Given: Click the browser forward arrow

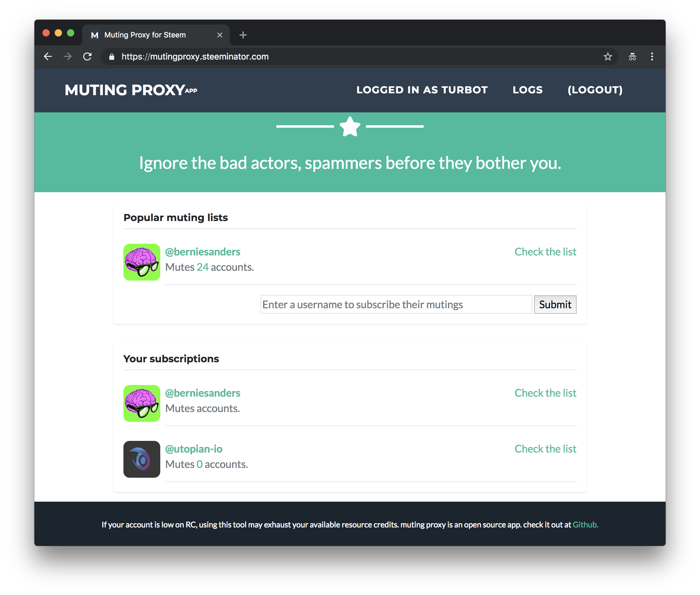Looking at the screenshot, I should point(68,57).
